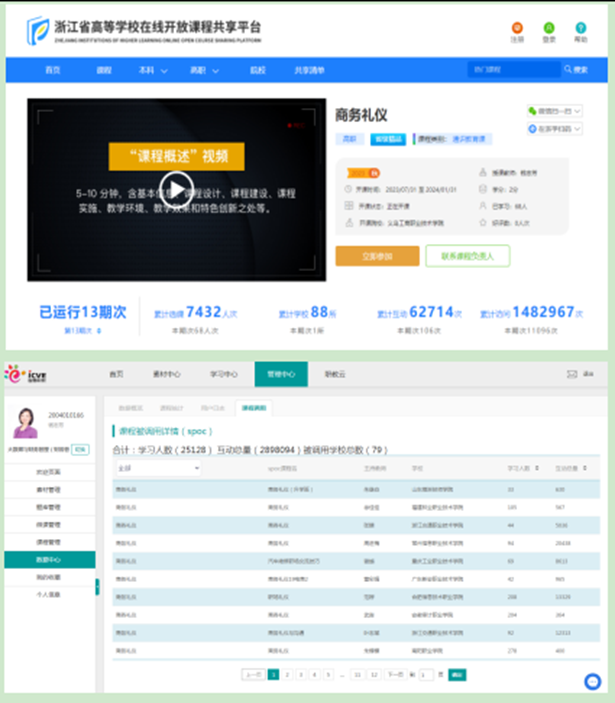
Task: Open the 管理中心 tab
Action: click(280, 374)
